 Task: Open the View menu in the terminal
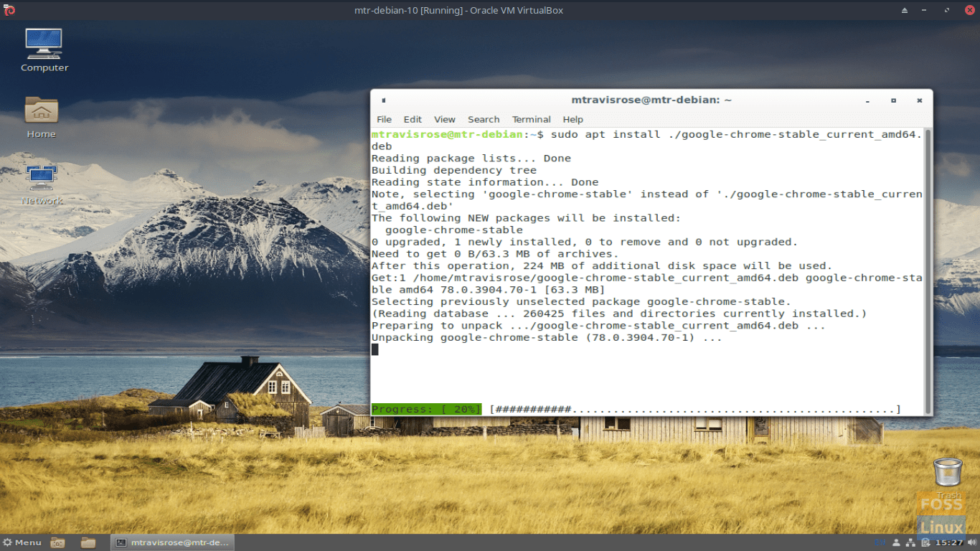pos(445,119)
